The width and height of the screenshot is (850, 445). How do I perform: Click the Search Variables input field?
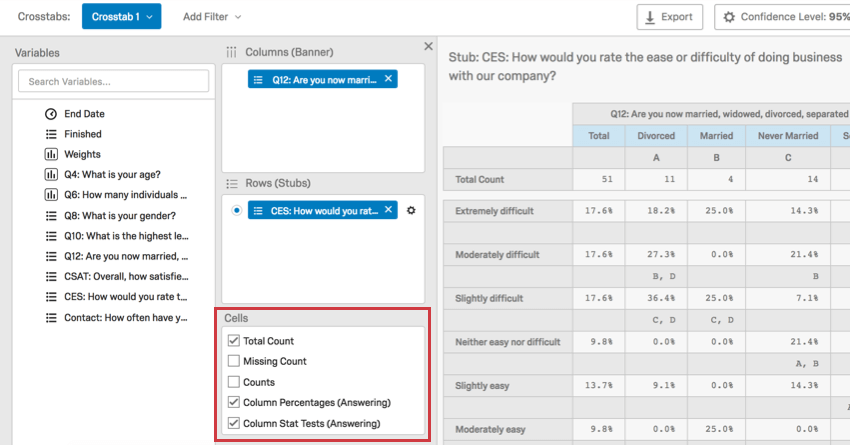point(113,81)
